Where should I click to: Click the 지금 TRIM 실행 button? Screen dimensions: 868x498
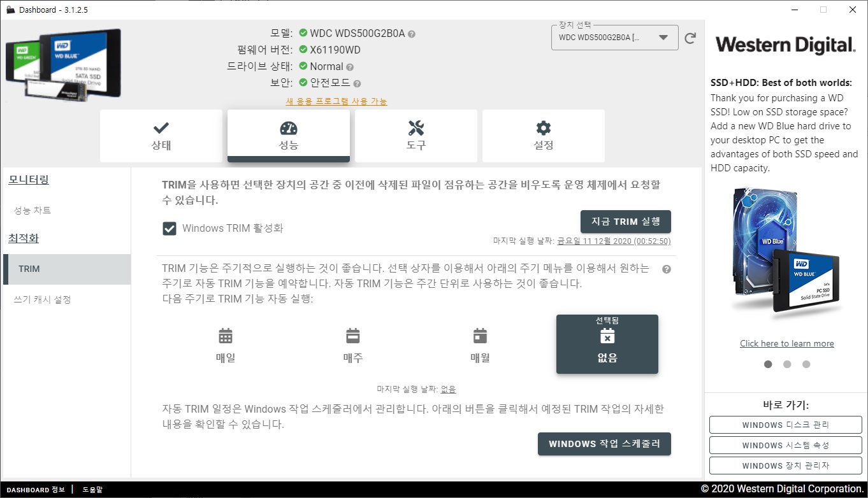[626, 222]
